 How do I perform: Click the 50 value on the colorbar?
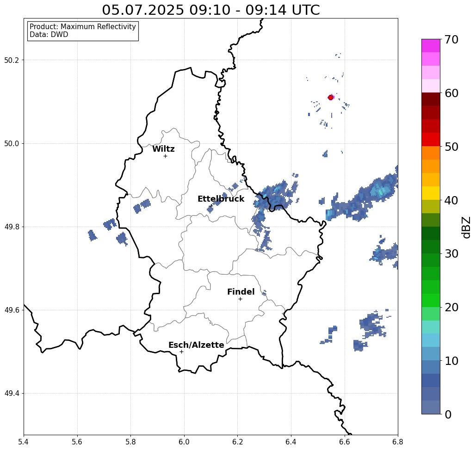point(451,147)
